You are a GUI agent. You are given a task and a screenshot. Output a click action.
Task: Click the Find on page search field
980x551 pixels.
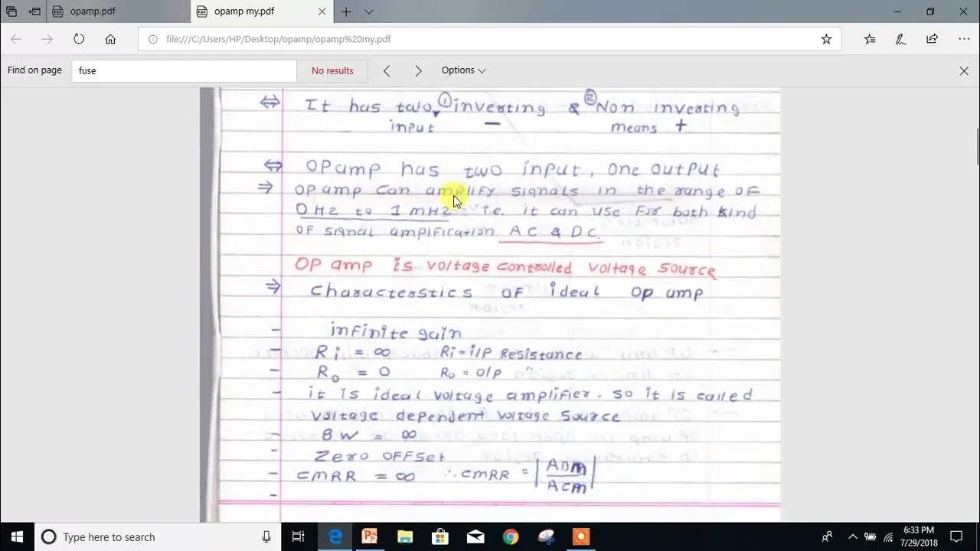(x=184, y=70)
